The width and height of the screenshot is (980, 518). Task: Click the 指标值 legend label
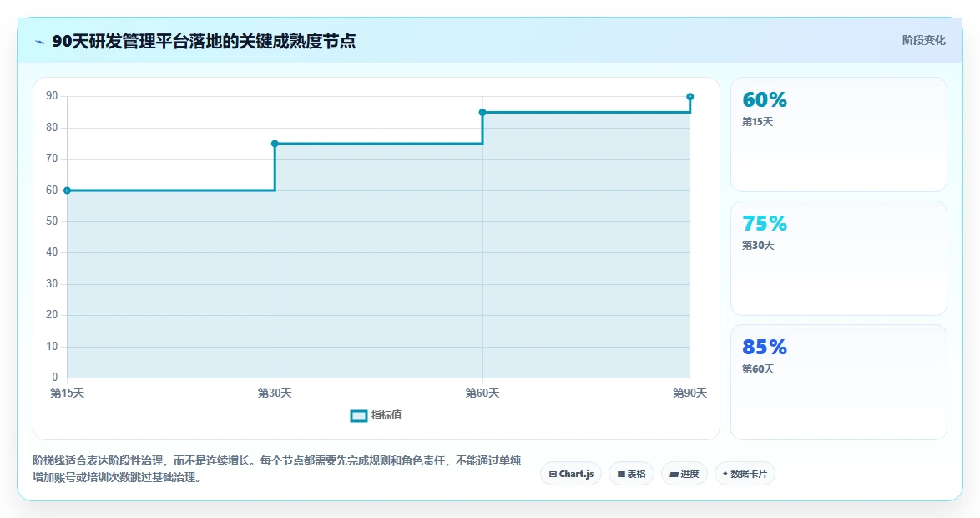pyautogui.click(x=386, y=415)
